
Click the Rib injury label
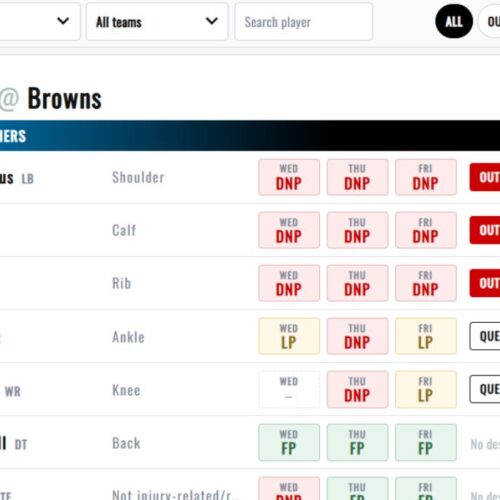pos(121,283)
